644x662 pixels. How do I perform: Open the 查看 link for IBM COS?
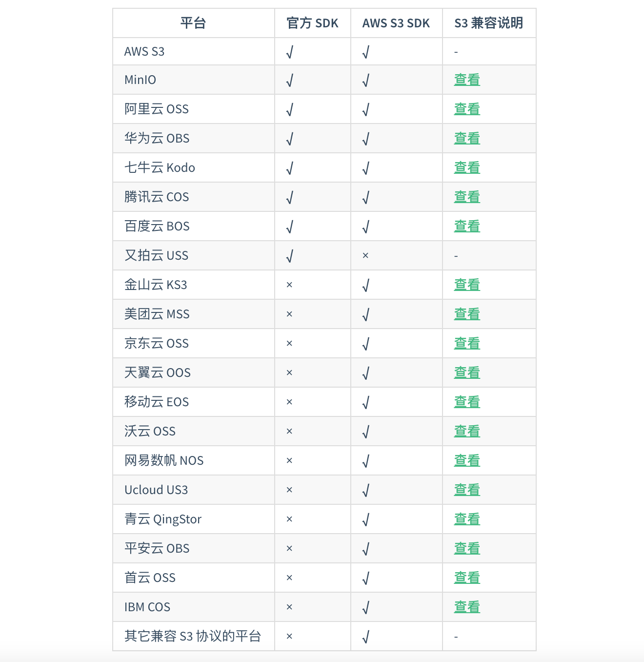[x=467, y=607]
